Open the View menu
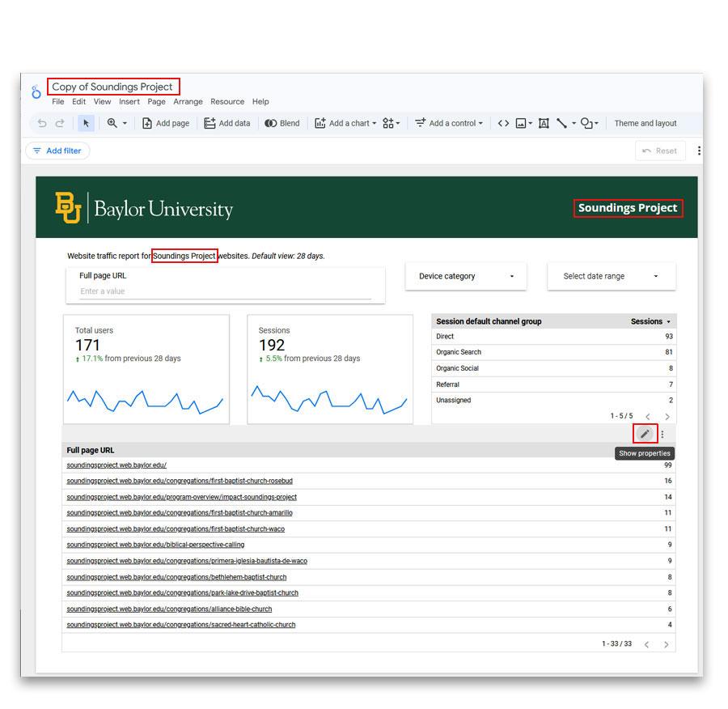 (x=102, y=101)
